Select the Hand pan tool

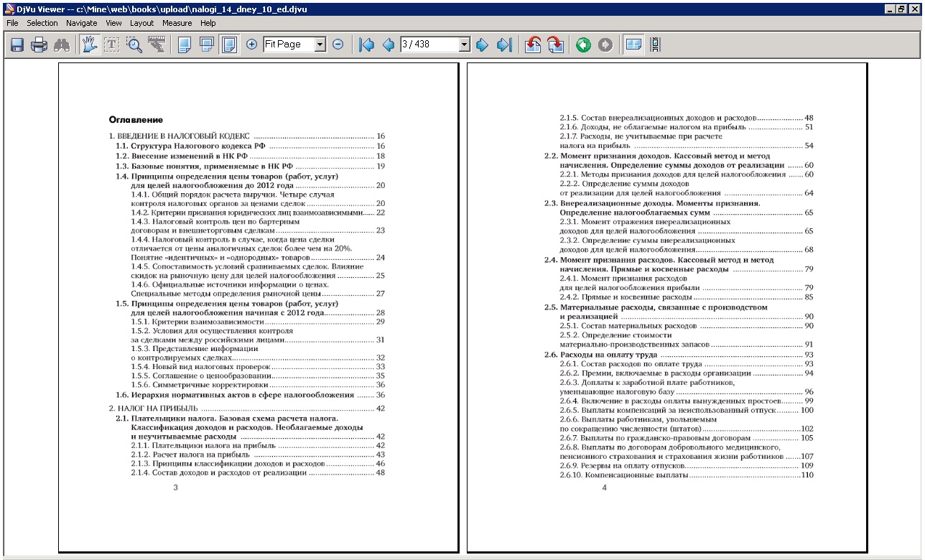[90, 45]
